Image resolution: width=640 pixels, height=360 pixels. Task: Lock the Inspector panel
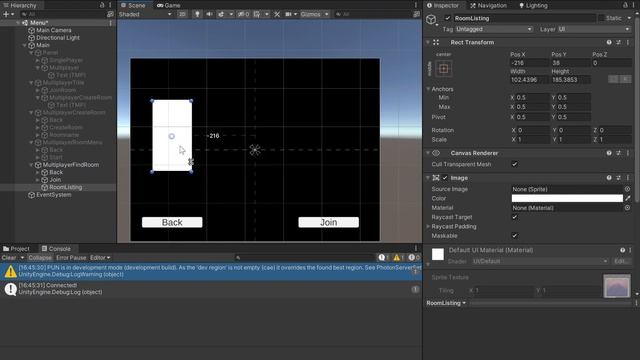pos(625,5)
